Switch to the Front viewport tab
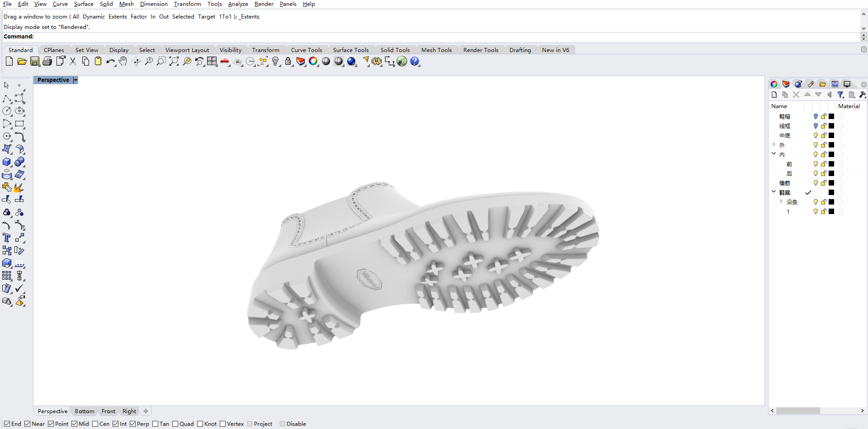The height and width of the screenshot is (429, 868). tap(108, 411)
